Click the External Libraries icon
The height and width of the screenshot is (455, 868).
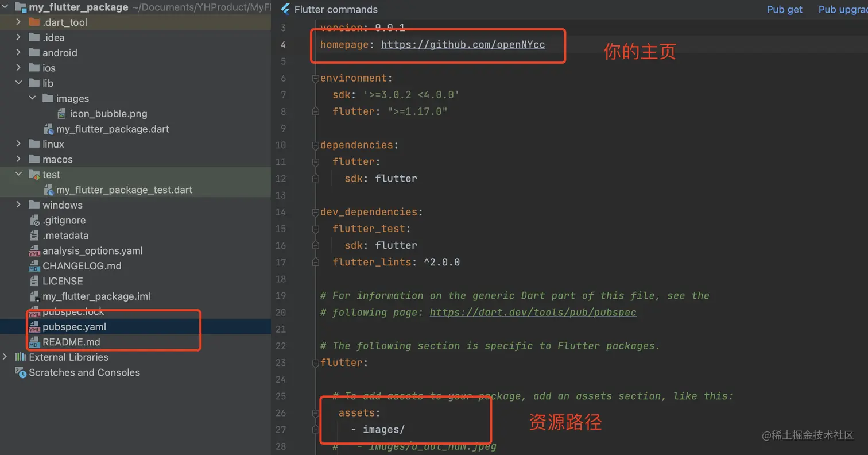(x=21, y=357)
